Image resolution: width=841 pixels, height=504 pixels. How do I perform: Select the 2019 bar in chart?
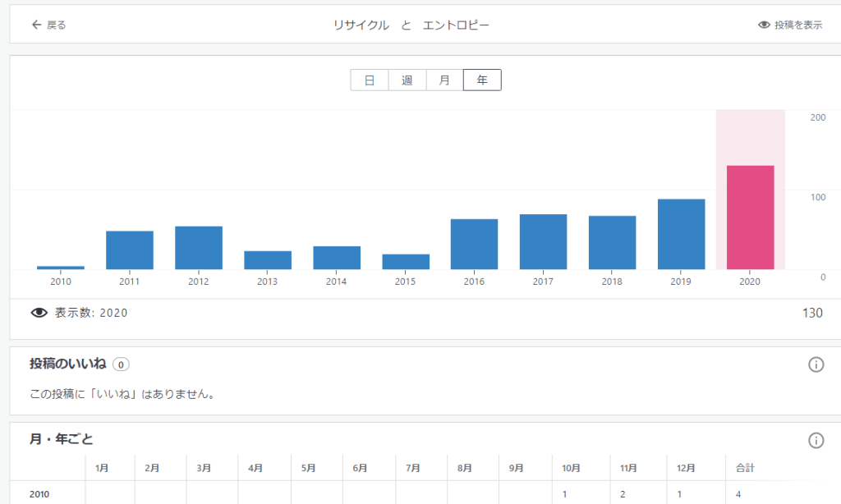681,234
